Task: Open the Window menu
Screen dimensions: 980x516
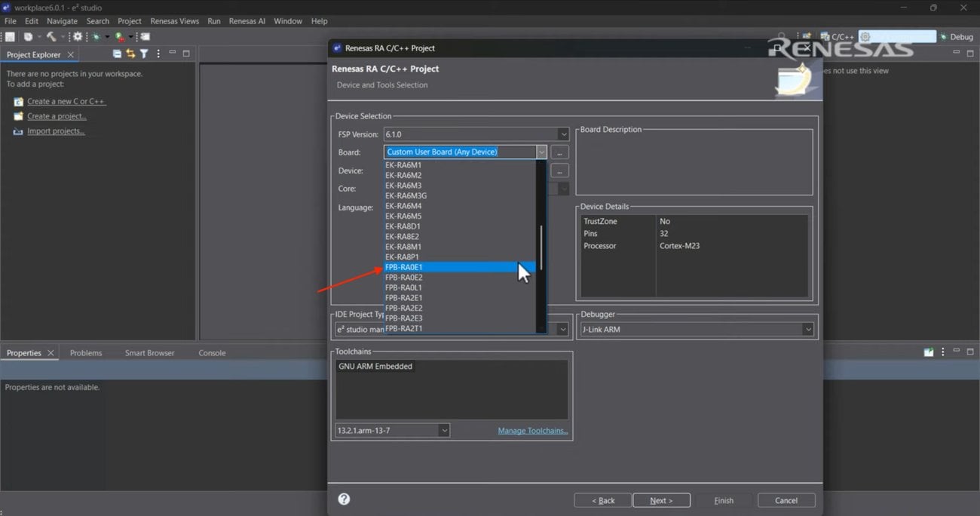Action: [x=288, y=21]
